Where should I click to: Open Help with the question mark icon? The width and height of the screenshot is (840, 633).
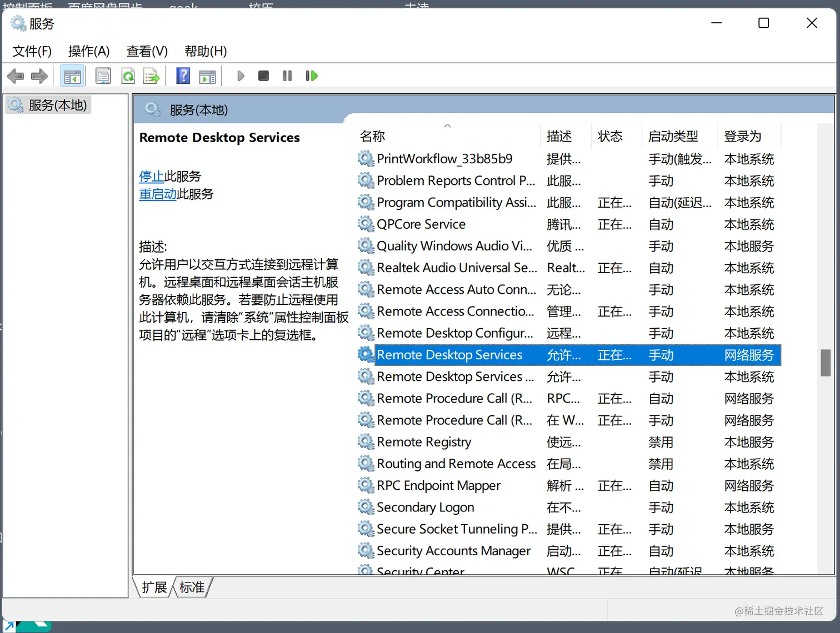tap(183, 76)
